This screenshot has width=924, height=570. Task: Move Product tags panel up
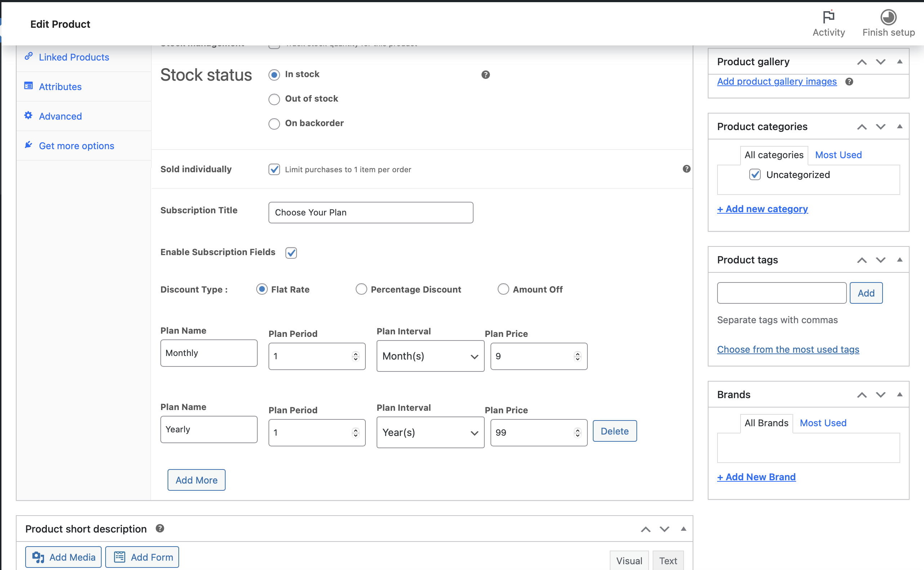[x=862, y=260]
